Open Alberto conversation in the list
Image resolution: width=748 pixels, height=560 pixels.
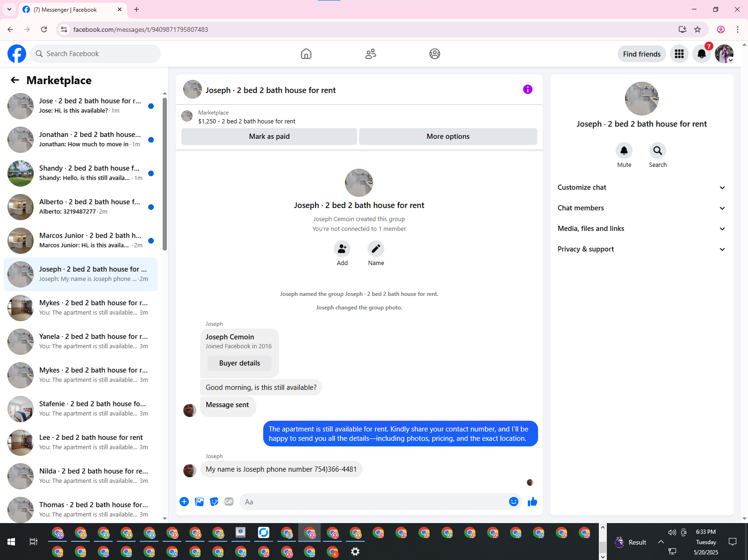tap(80, 207)
